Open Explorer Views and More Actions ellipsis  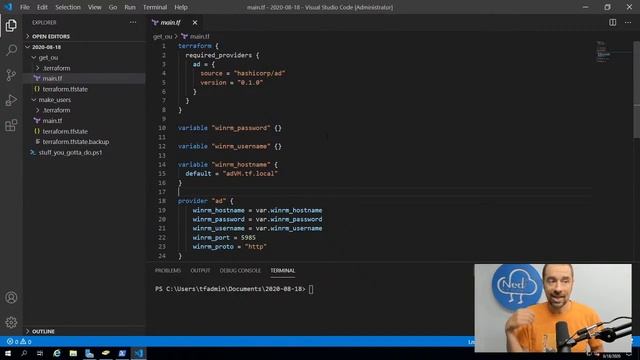(133, 22)
